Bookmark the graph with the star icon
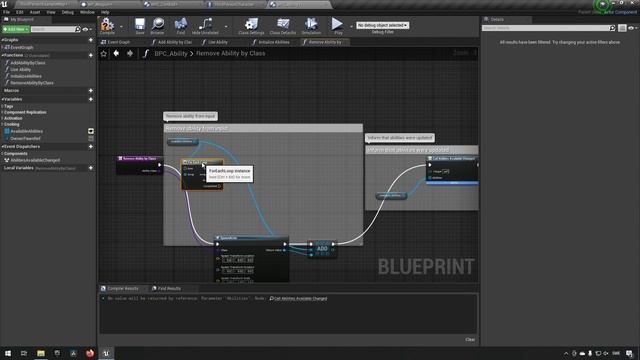This screenshot has width=640, height=360. [104, 53]
